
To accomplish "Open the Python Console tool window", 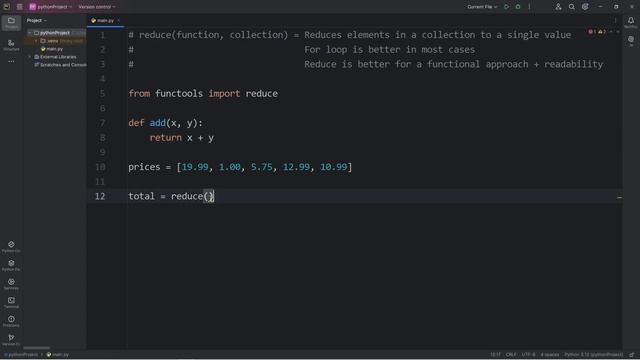I will [x=11, y=247].
